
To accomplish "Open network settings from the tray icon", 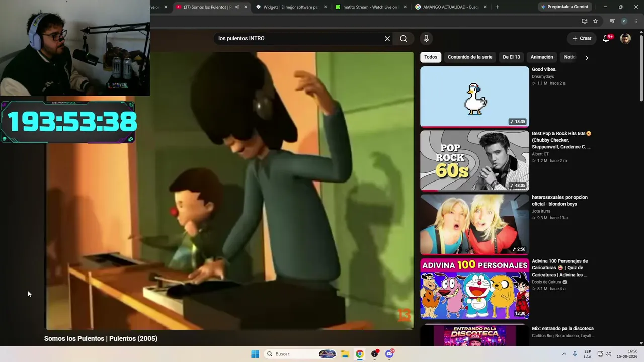I will click(x=600, y=354).
